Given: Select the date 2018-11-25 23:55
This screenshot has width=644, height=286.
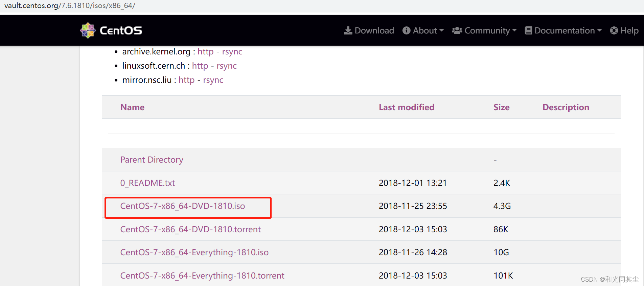Looking at the screenshot, I should point(413,206).
